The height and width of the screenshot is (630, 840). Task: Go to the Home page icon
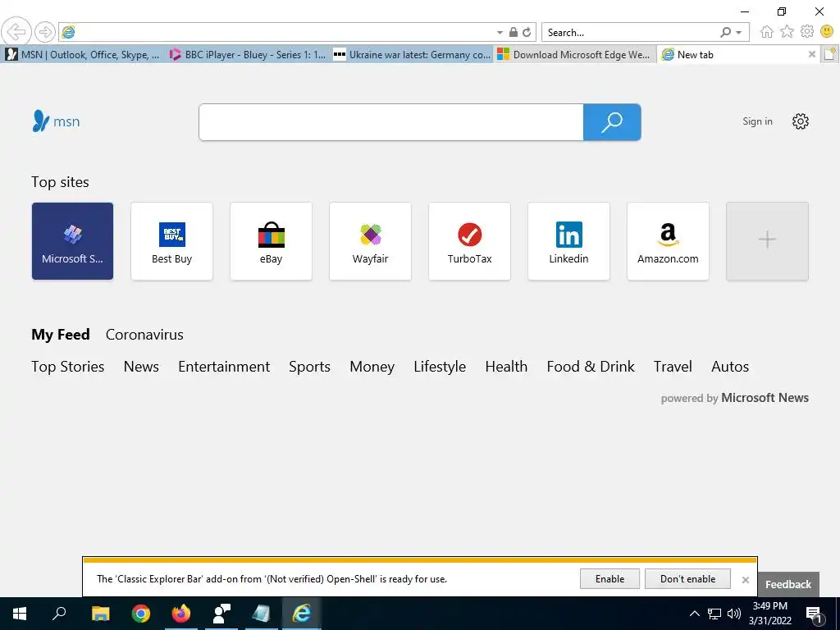767,32
